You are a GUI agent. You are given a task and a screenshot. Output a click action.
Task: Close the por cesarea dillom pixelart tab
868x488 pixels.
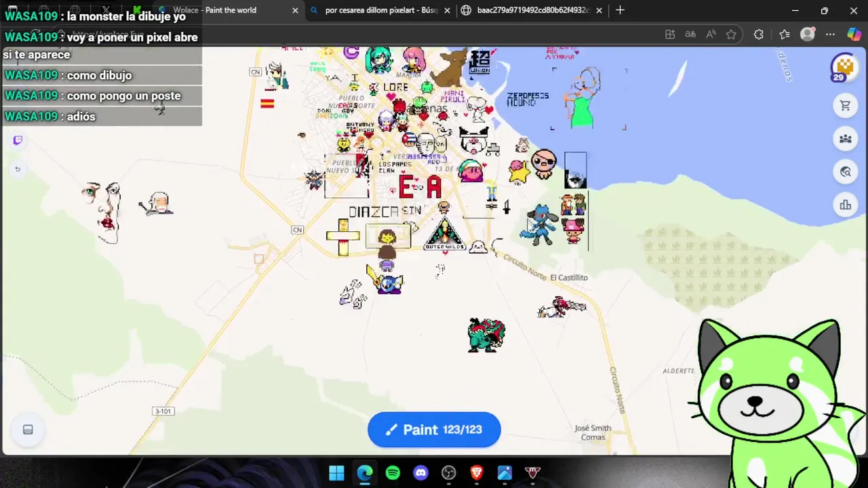447,10
